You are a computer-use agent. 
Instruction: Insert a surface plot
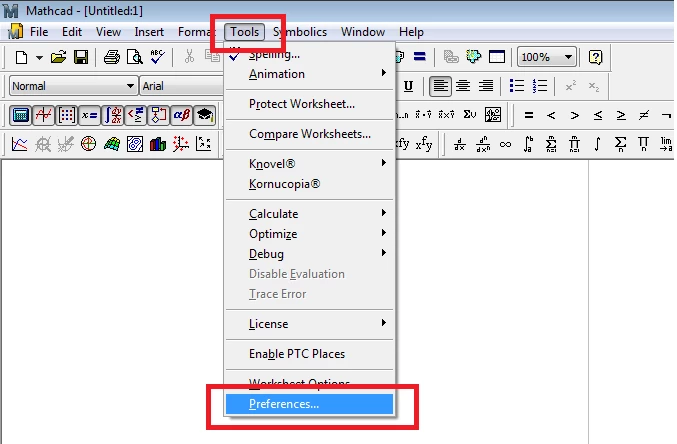[x=112, y=144]
